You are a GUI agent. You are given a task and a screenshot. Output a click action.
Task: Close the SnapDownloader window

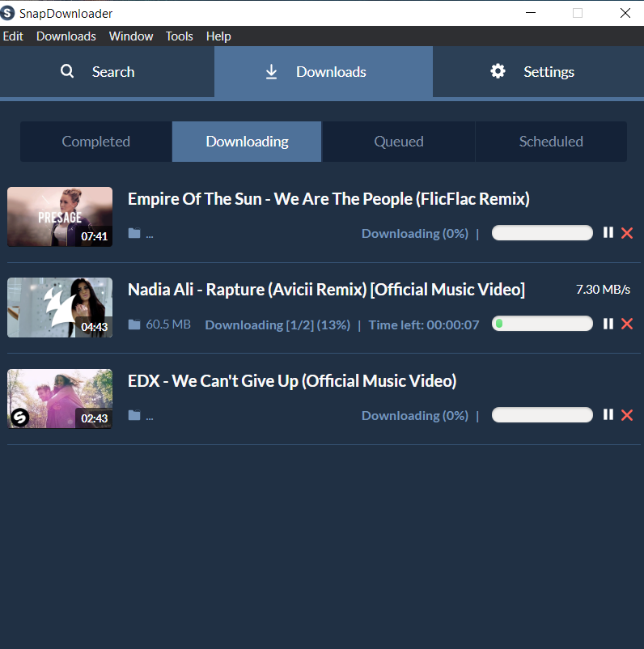625,13
